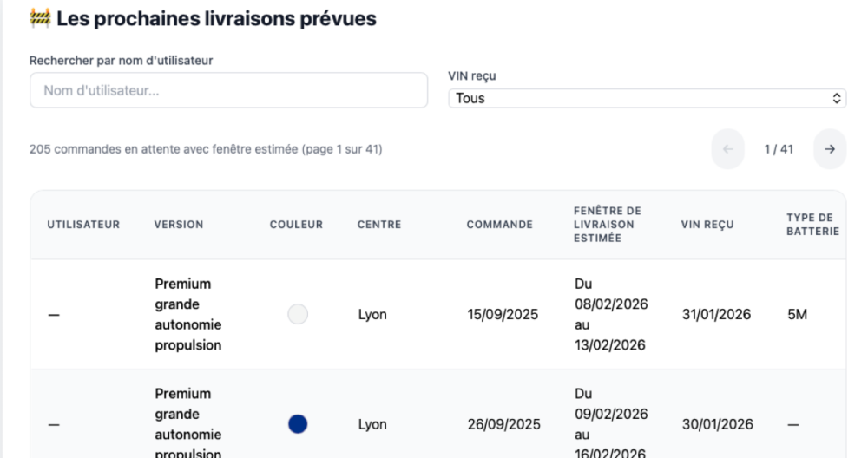Click the Version column header
The width and height of the screenshot is (868, 458).
click(179, 225)
